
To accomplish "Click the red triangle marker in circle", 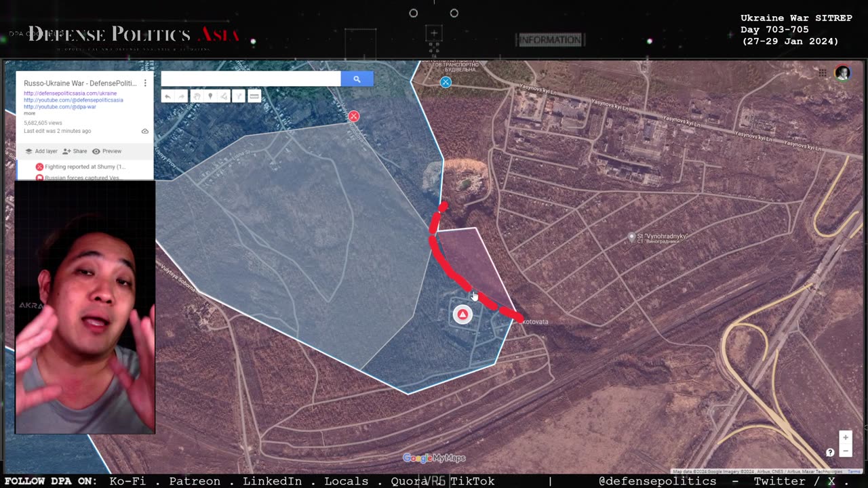I will point(462,314).
